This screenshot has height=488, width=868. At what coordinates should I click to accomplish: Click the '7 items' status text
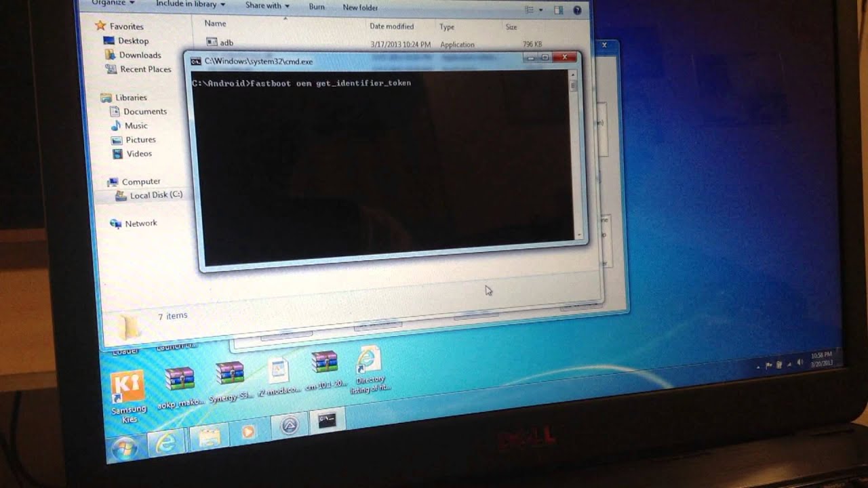[172, 316]
